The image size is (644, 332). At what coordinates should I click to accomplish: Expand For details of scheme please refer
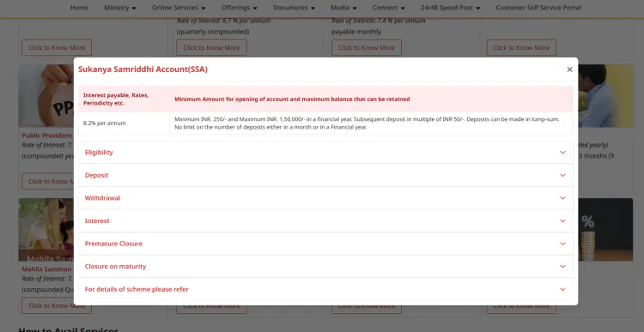pyautogui.click(x=325, y=289)
